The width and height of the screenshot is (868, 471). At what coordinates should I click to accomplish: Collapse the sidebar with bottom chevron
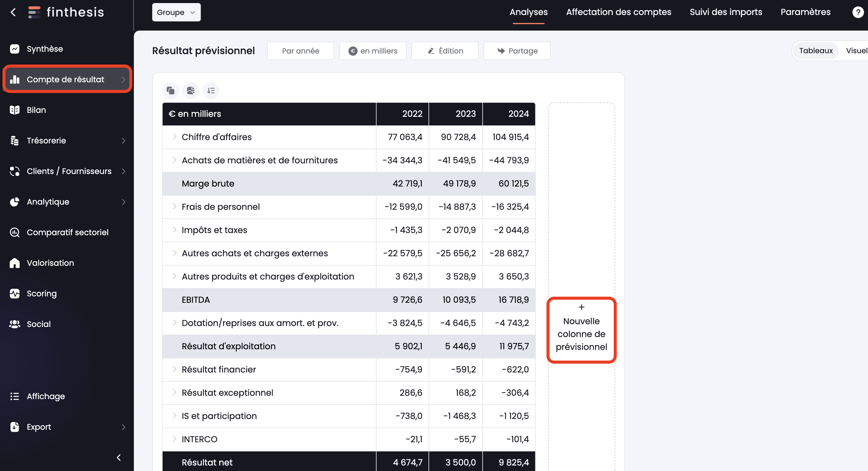pos(119,458)
